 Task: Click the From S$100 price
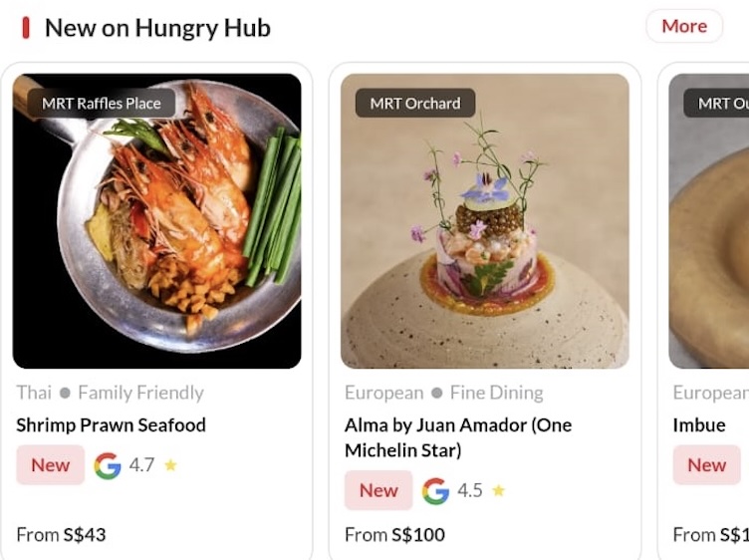(x=394, y=535)
